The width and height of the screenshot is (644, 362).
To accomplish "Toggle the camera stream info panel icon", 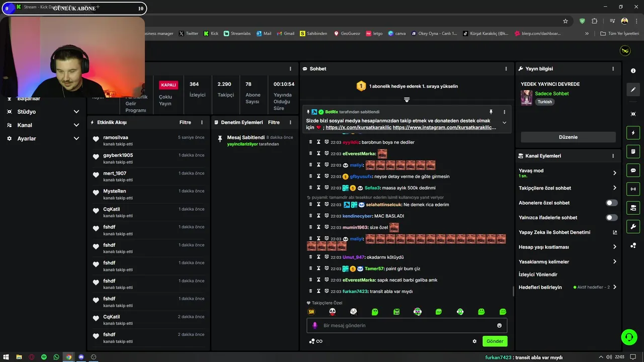I will [x=633, y=208].
